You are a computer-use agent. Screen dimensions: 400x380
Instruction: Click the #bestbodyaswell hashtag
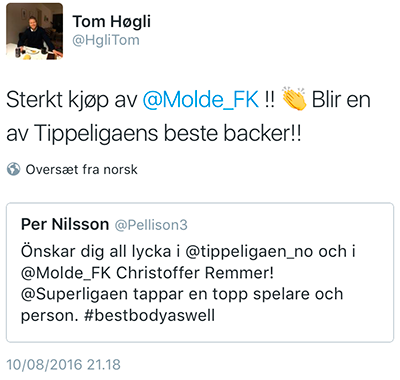149,315
